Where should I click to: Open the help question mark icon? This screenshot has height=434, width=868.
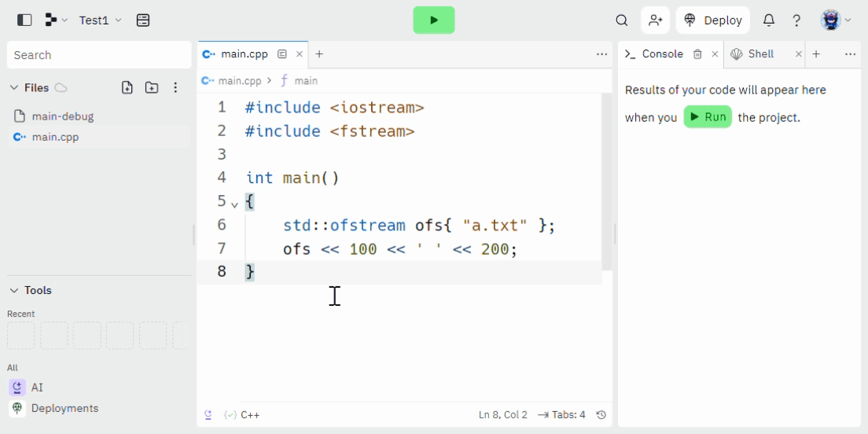point(796,20)
